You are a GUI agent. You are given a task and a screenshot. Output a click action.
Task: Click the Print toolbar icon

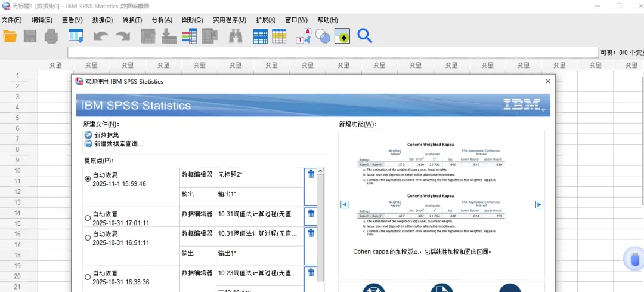click(51, 36)
